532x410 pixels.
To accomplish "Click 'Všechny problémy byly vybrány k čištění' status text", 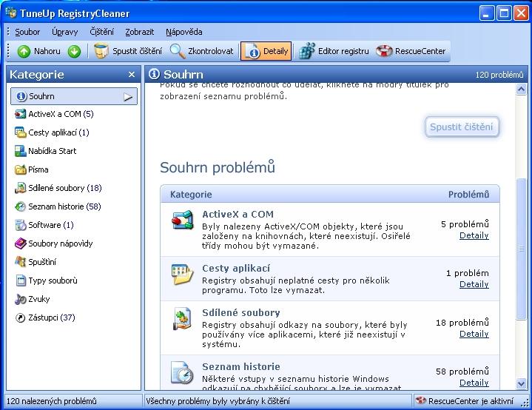I will click(x=218, y=401).
